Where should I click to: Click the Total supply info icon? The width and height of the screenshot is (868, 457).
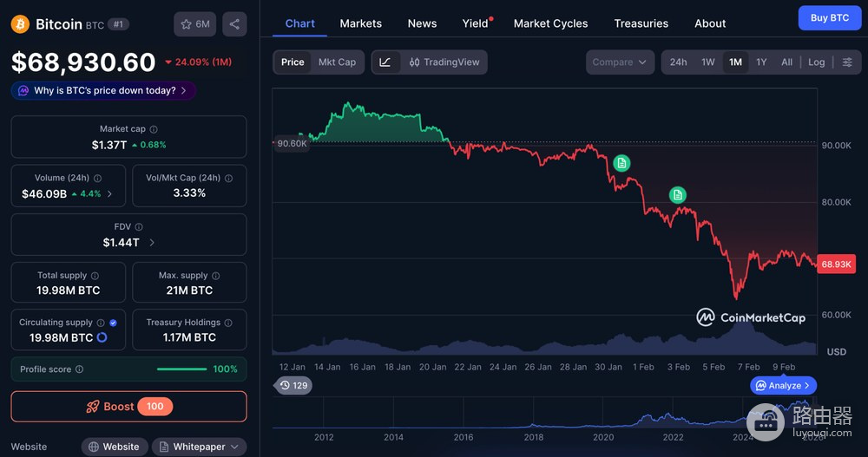tap(95, 276)
